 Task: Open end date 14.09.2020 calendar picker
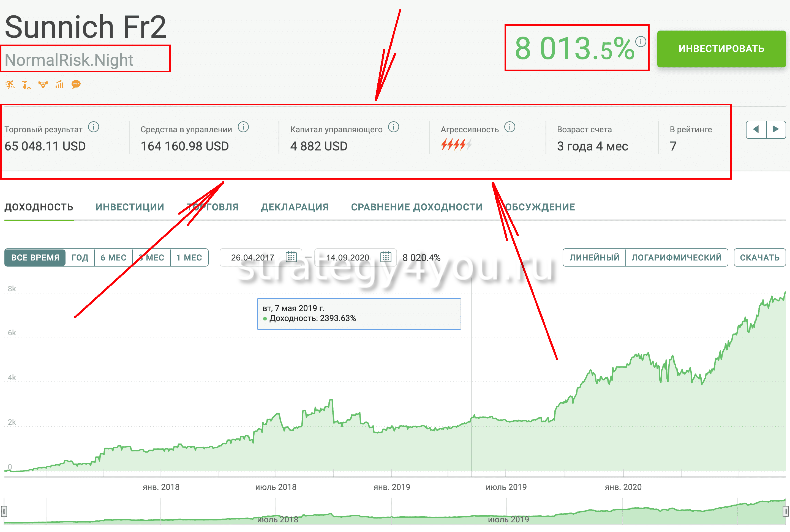tap(386, 257)
